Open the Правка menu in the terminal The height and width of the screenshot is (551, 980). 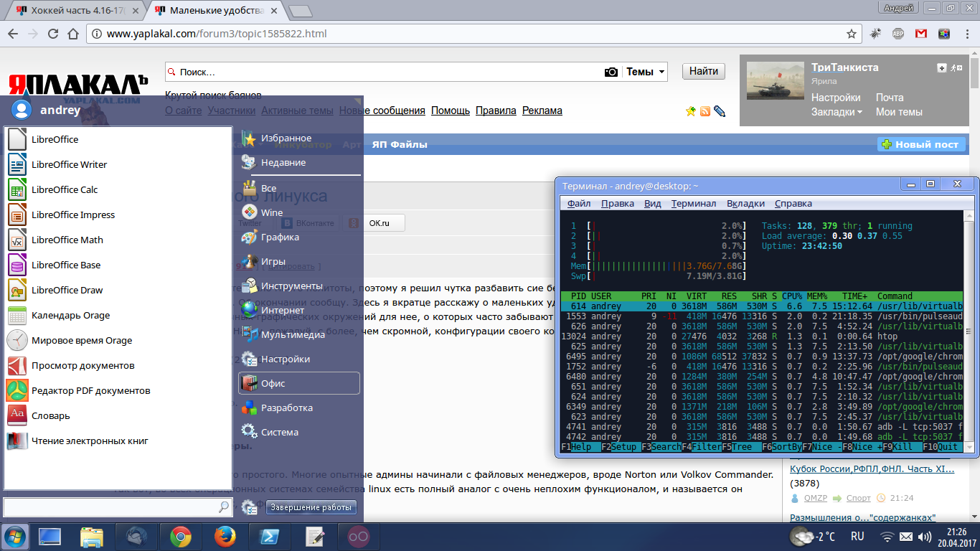[617, 203]
